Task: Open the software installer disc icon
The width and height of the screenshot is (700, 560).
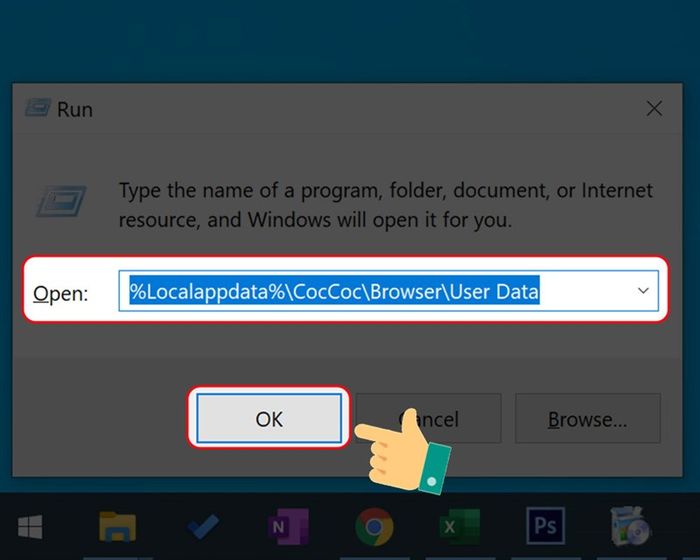Action: (x=630, y=527)
